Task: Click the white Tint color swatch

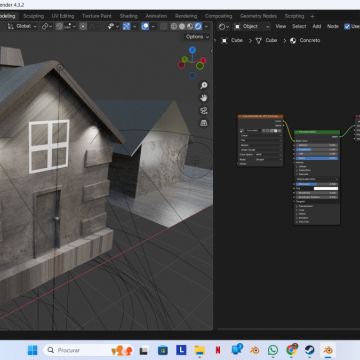Action: click(x=326, y=189)
